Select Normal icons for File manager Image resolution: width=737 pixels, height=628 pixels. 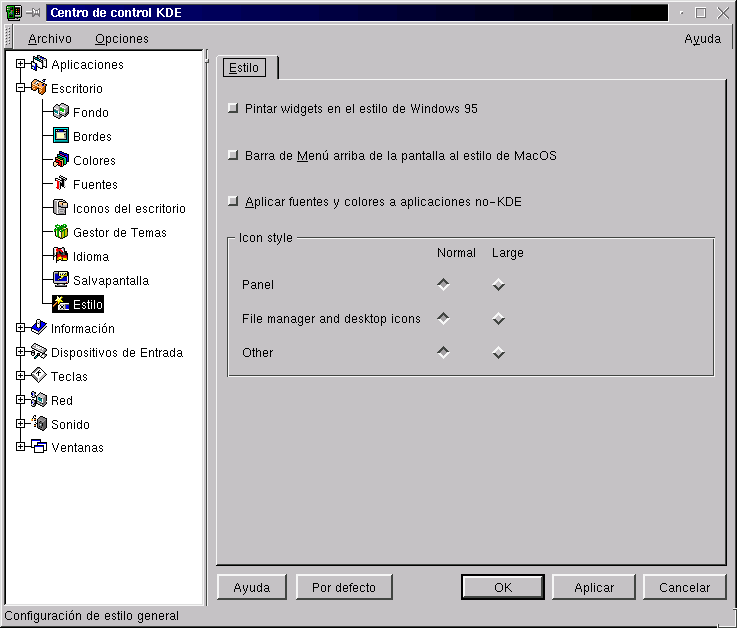tap(443, 319)
